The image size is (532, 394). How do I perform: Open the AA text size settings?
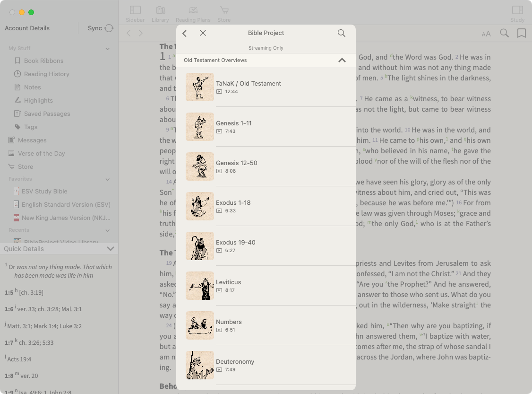486,34
